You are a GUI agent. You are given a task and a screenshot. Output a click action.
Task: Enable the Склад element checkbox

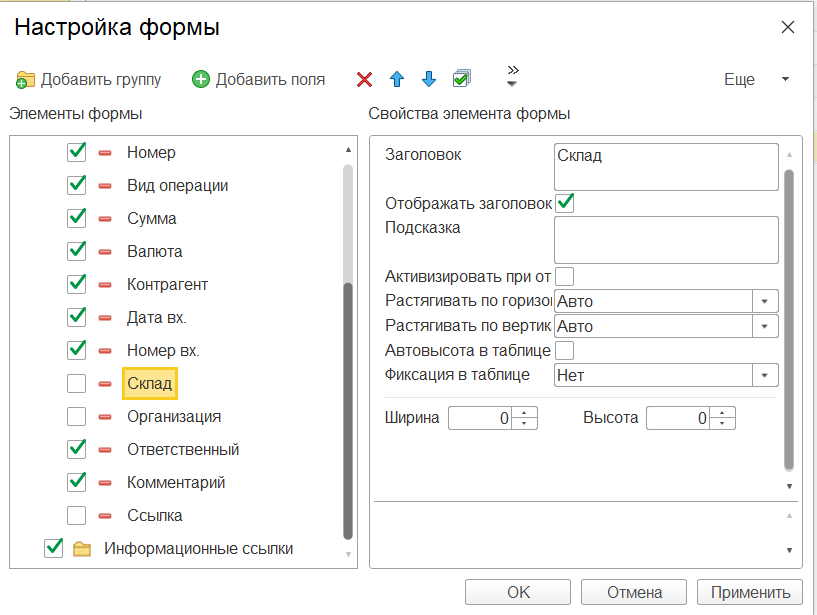(x=76, y=383)
